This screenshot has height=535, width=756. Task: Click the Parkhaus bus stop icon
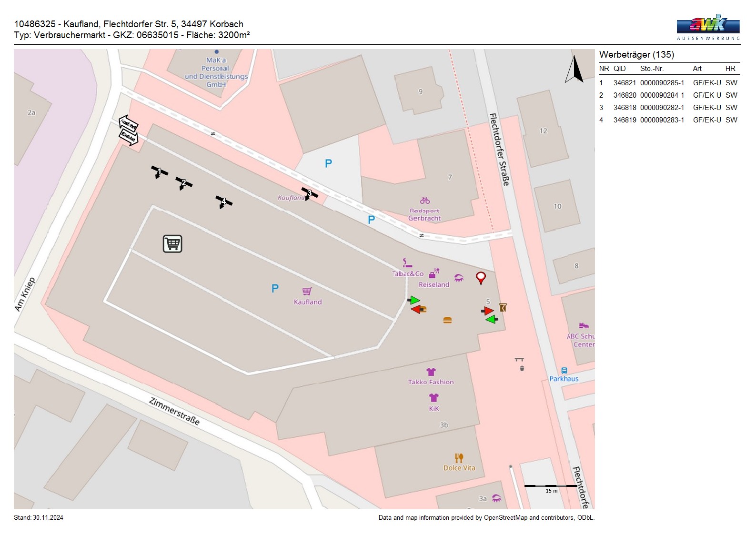coord(564,371)
